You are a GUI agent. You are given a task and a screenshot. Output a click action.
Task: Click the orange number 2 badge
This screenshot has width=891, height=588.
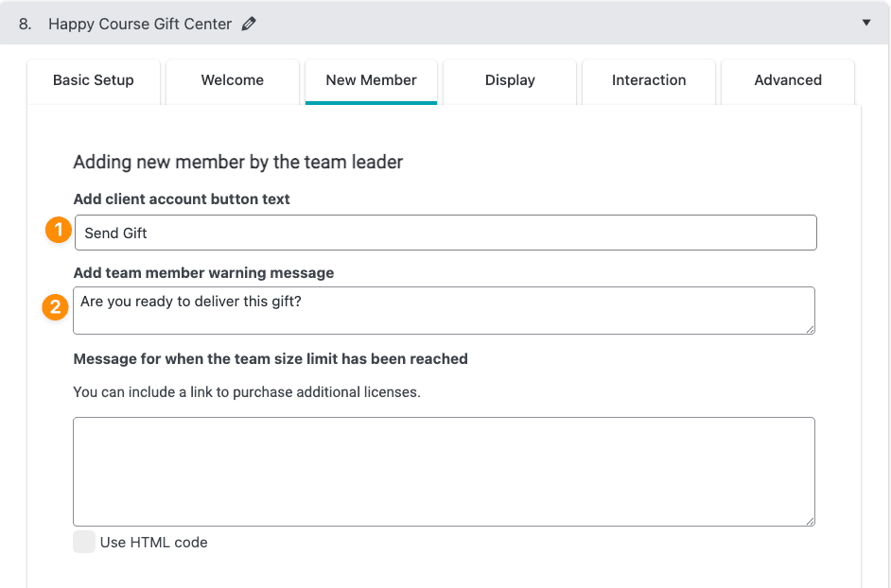56,307
